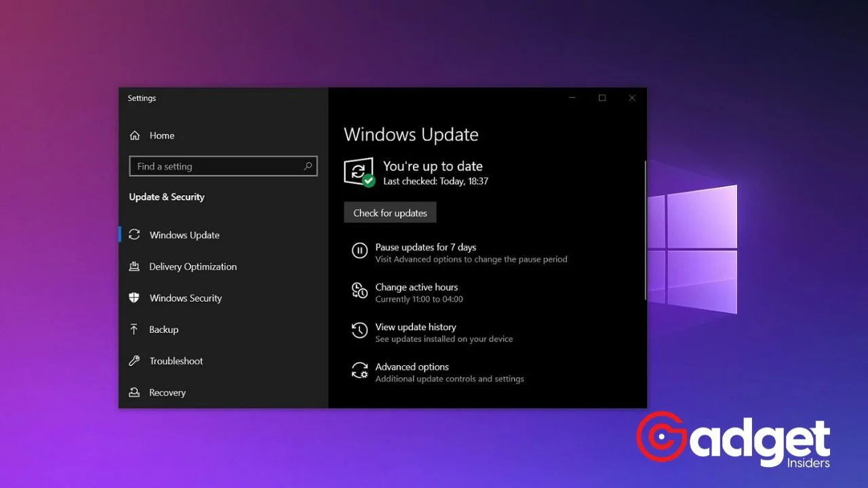Image resolution: width=868 pixels, height=488 pixels.
Task: Click the Recovery icon in sidebar
Action: (134, 392)
